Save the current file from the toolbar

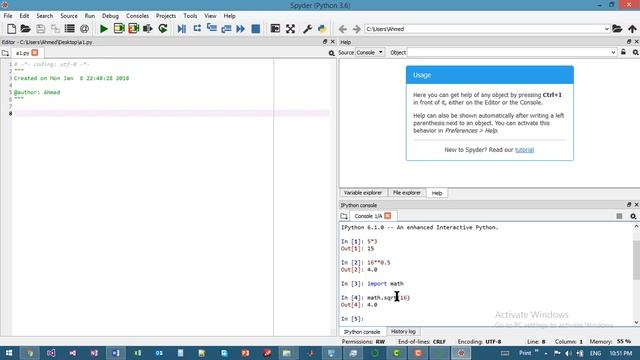point(40,29)
